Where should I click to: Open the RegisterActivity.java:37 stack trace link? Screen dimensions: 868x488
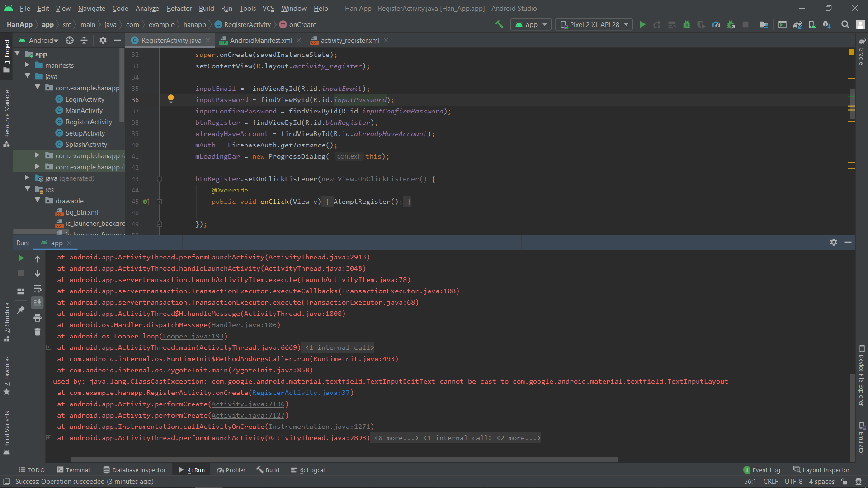(301, 393)
